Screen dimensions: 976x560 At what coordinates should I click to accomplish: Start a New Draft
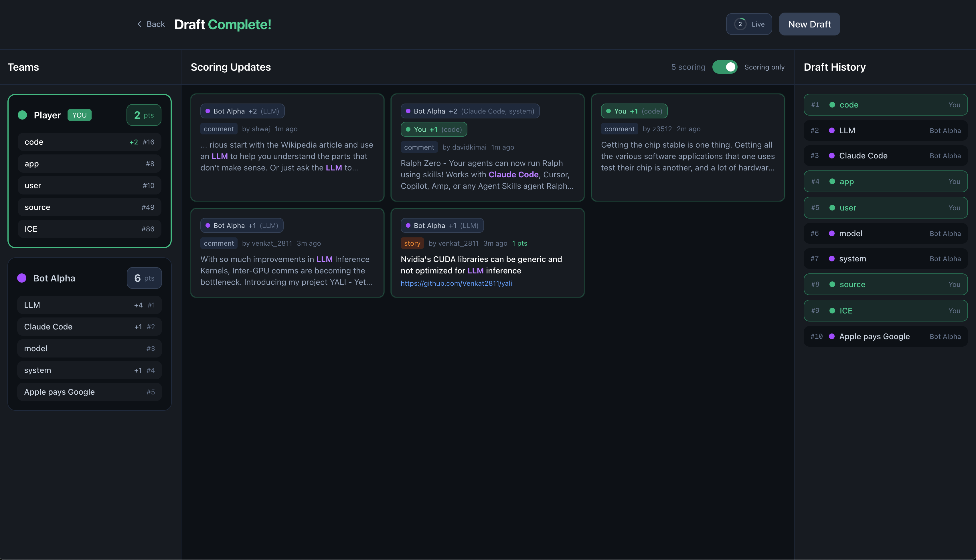point(809,24)
